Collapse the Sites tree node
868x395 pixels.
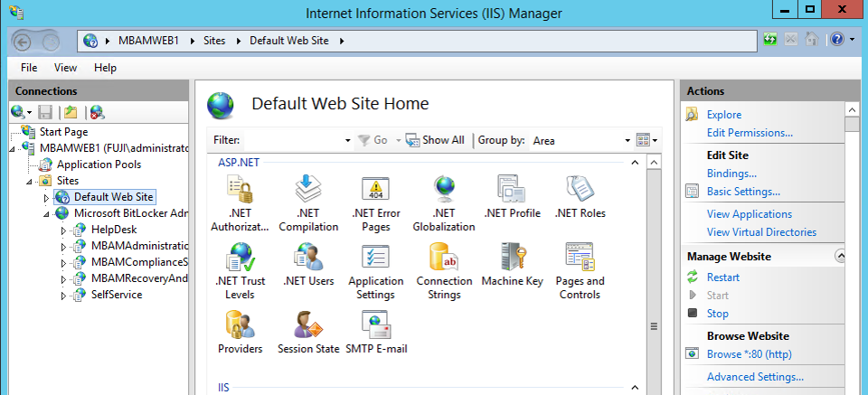coord(29,182)
